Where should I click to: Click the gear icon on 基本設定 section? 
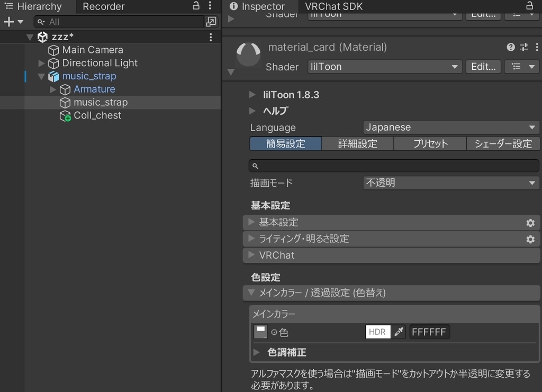tap(530, 223)
